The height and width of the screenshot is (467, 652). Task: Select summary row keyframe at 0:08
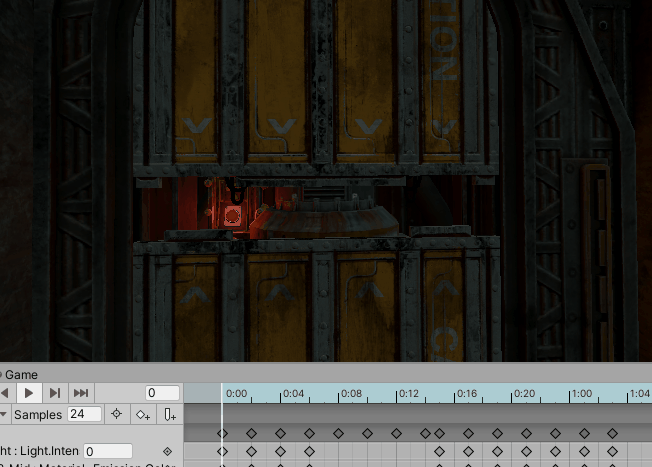pyautogui.click(x=338, y=433)
